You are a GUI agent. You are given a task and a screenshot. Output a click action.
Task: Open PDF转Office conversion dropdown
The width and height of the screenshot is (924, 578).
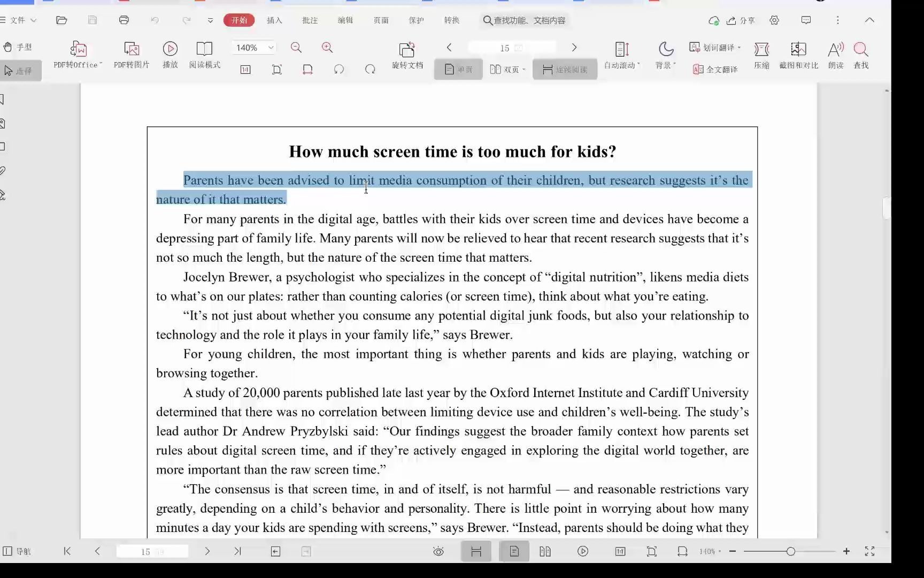coord(78,55)
